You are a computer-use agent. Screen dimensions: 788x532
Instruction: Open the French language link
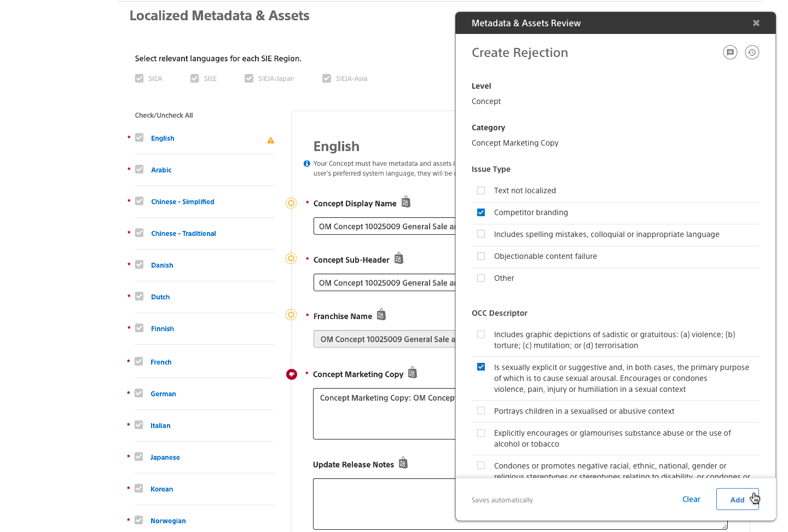tap(161, 362)
